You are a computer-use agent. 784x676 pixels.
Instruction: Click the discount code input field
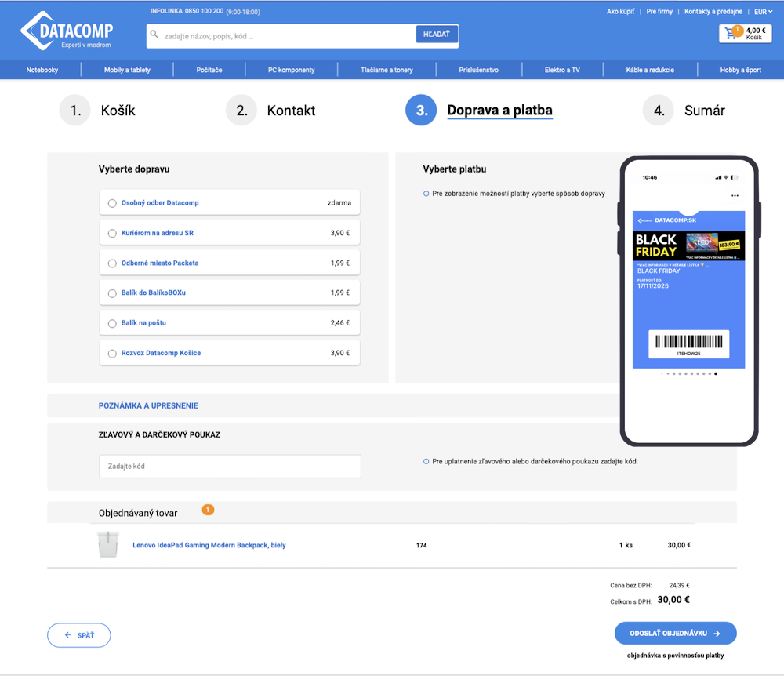click(230, 467)
